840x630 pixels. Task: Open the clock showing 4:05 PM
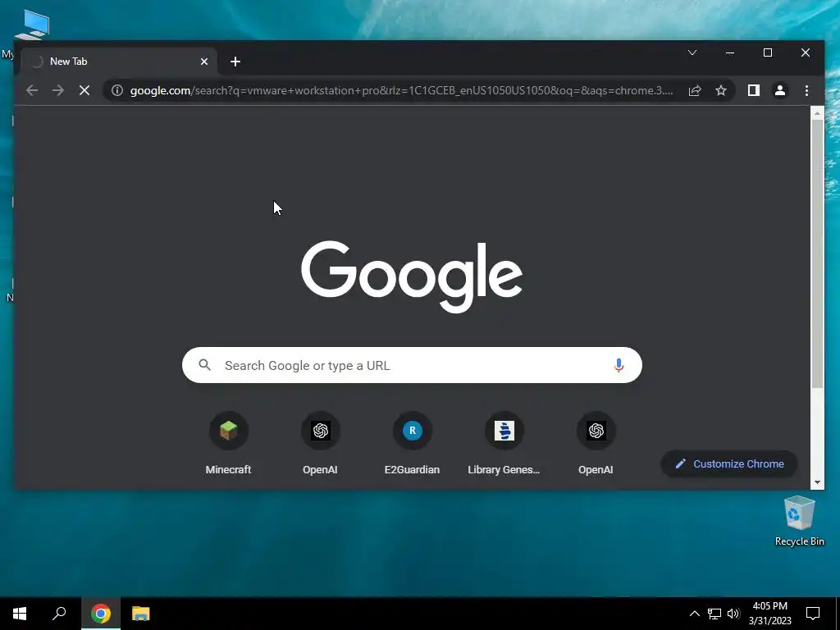point(769,614)
